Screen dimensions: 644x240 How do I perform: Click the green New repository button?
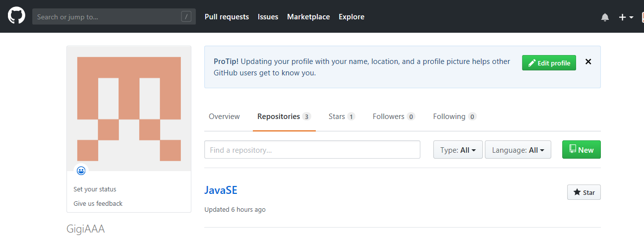(x=581, y=150)
